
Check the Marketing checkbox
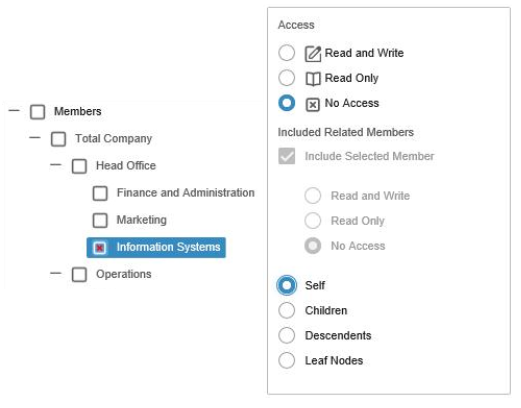click(100, 220)
